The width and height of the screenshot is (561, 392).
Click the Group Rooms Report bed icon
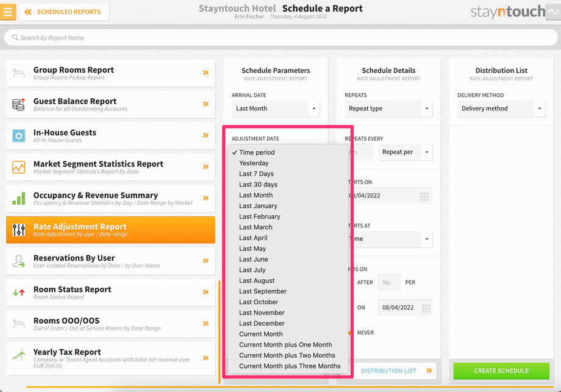(x=19, y=73)
